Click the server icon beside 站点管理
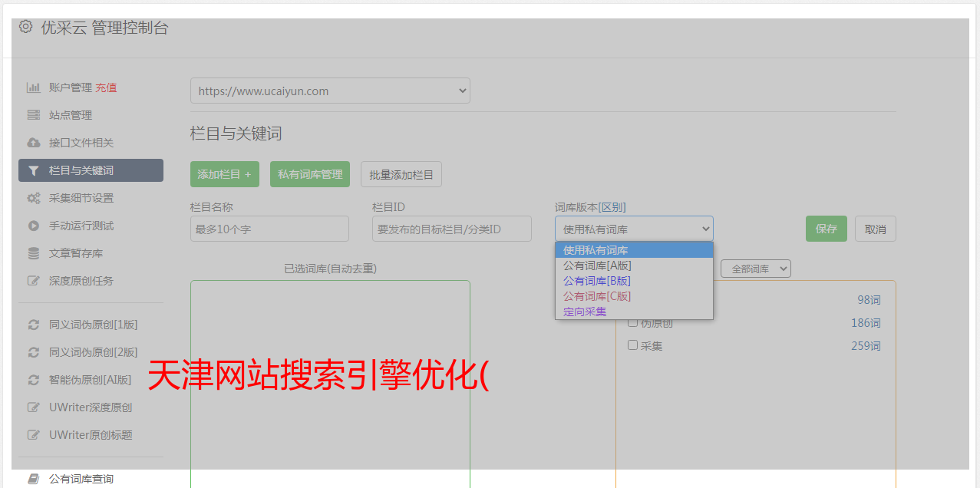 (x=34, y=115)
